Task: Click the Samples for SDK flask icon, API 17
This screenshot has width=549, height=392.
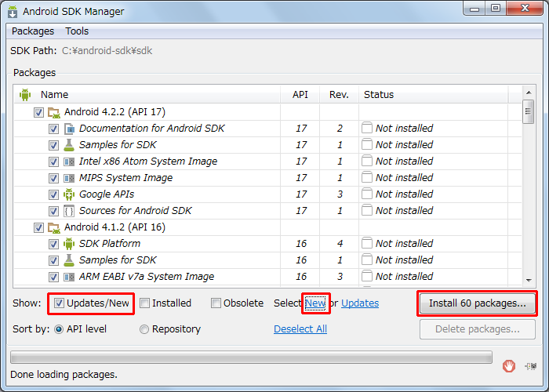Action: [x=70, y=145]
